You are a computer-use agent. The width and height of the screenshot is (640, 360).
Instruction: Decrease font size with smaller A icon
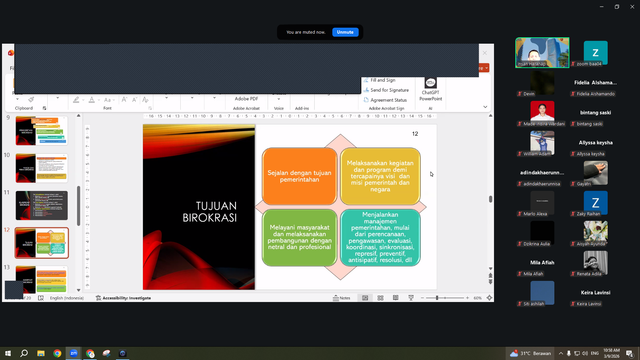tap(134, 100)
